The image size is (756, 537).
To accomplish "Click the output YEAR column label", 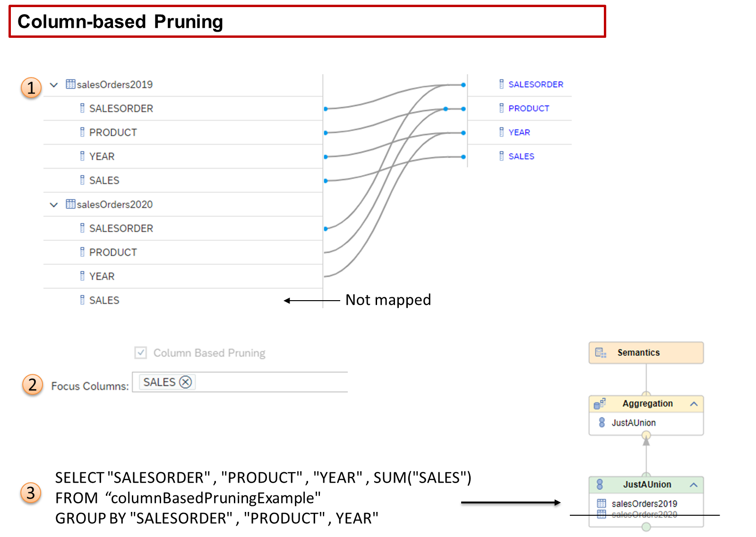I will pyautogui.click(x=519, y=132).
